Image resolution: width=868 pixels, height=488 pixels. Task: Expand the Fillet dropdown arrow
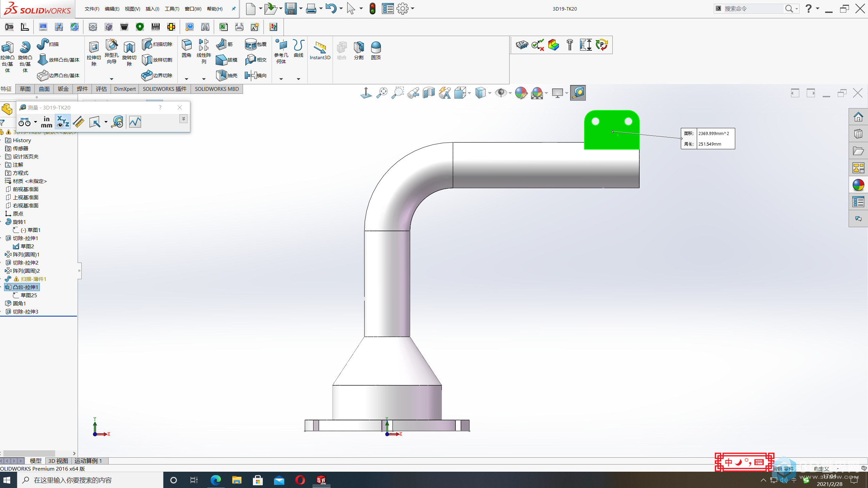click(187, 79)
